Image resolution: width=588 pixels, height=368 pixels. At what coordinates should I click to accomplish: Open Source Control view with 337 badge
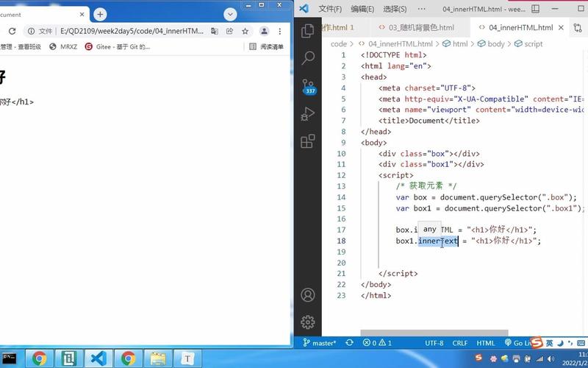tap(308, 87)
